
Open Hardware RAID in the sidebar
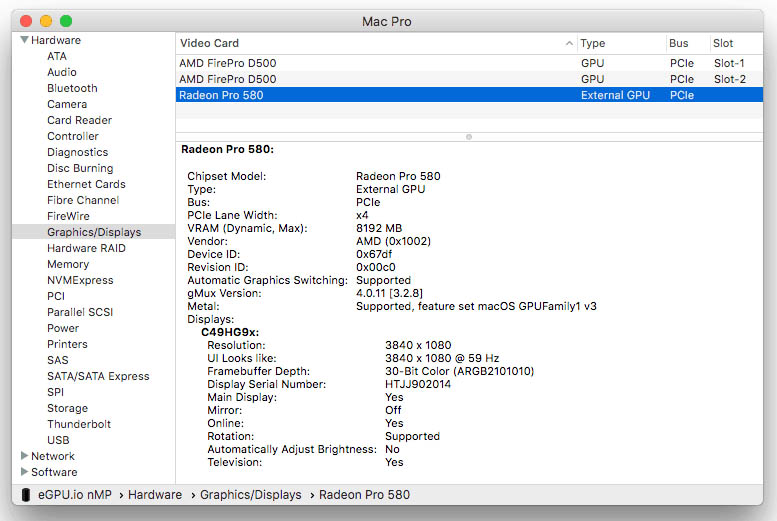86,248
